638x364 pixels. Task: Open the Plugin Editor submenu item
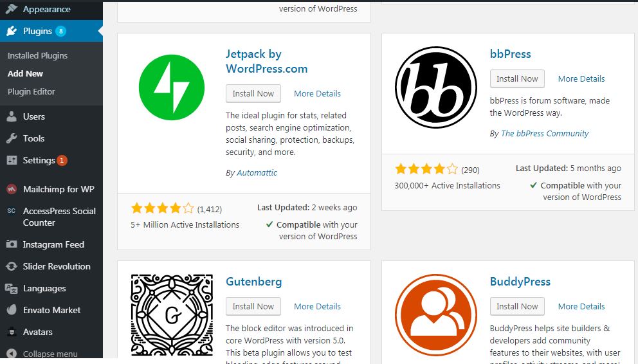point(32,91)
